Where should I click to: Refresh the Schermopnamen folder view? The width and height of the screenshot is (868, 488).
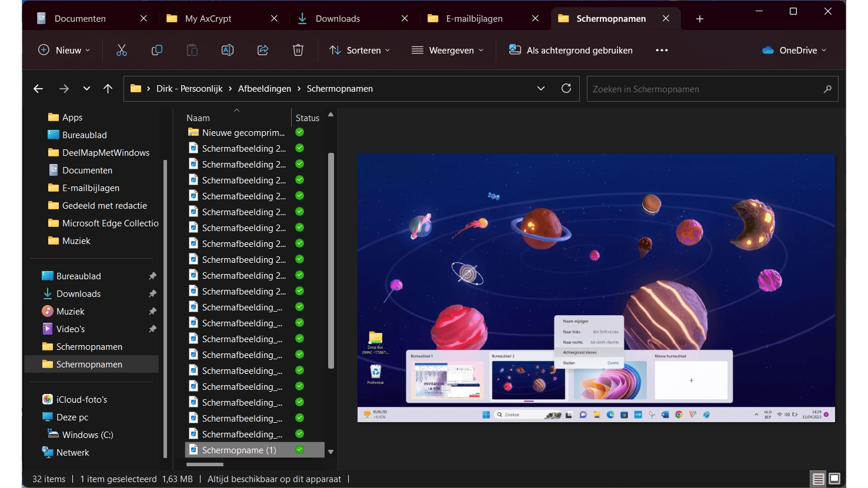pyautogui.click(x=566, y=89)
